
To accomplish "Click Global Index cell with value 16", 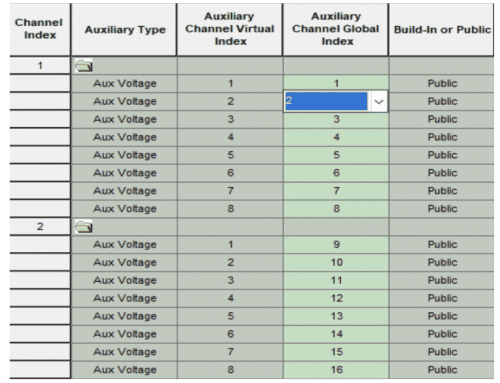I will pyautogui.click(x=336, y=370).
